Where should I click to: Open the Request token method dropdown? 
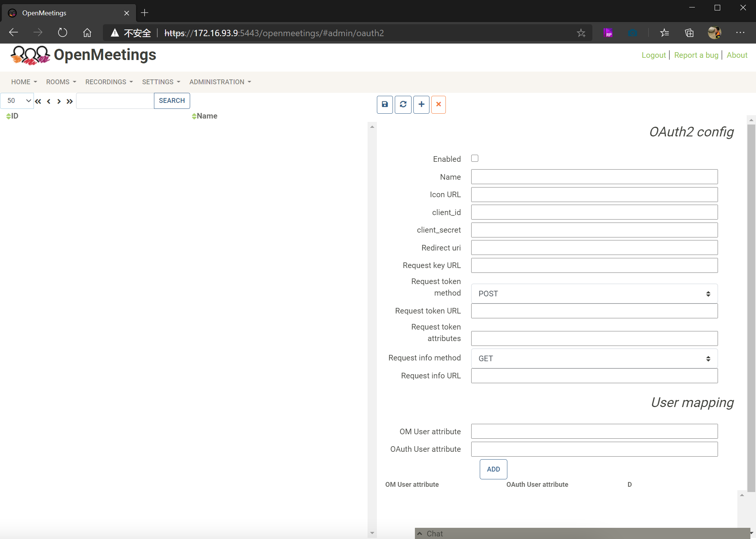tap(594, 294)
